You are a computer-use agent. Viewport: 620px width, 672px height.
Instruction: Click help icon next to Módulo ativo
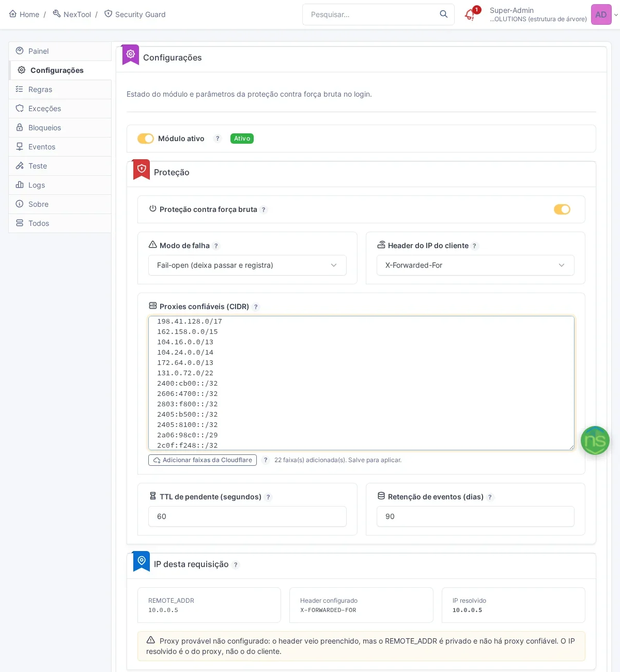click(x=218, y=139)
